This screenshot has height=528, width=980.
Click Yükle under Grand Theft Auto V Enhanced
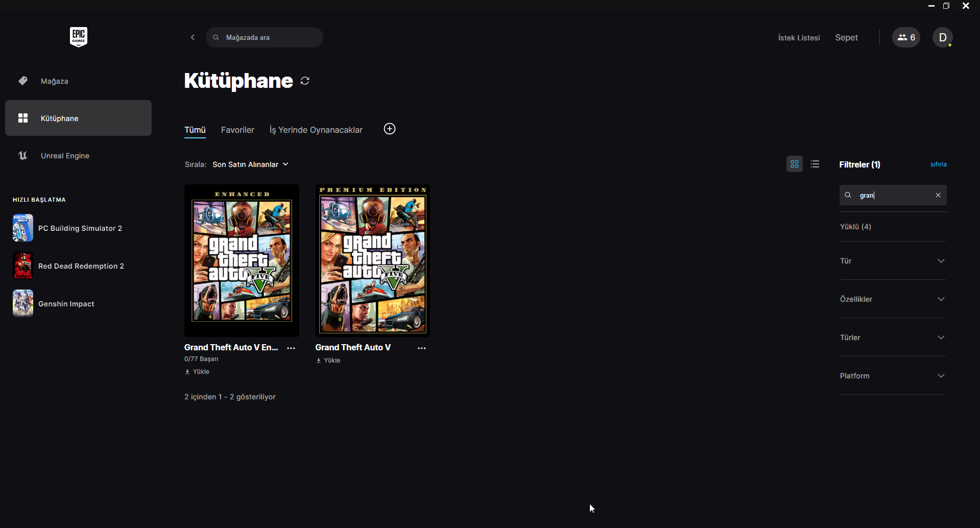click(x=197, y=372)
